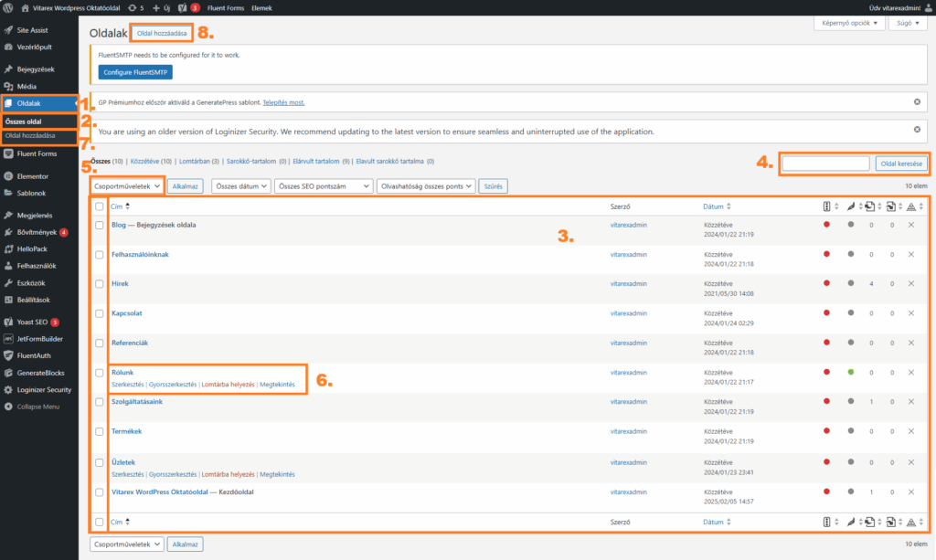Expand the Összes dátum filter dropdown
Image resolution: width=936 pixels, height=560 pixels.
tap(239, 185)
